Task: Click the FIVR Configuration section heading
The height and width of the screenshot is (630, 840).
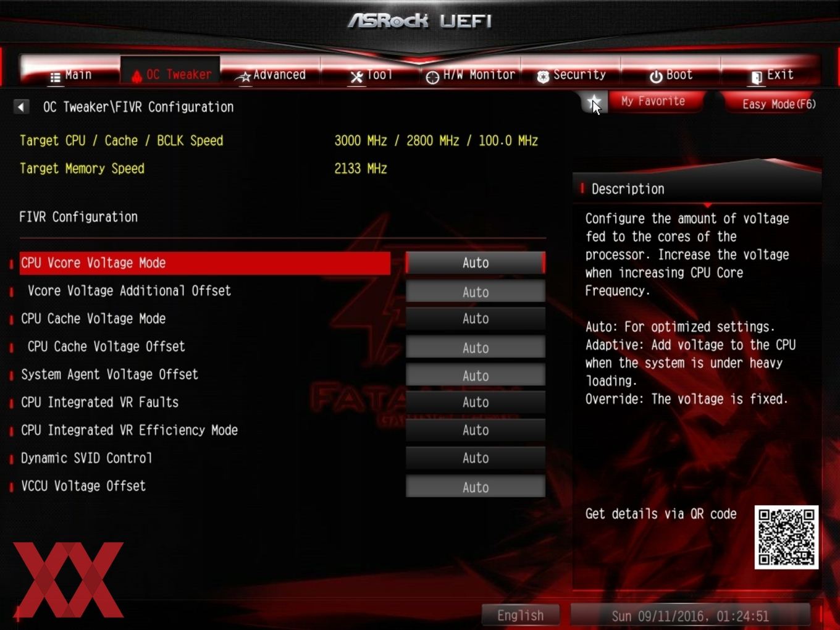Action: 78,217
